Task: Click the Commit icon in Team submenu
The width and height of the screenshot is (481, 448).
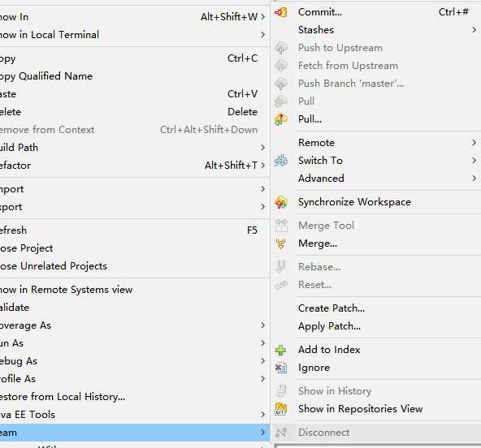Action: pos(280,12)
